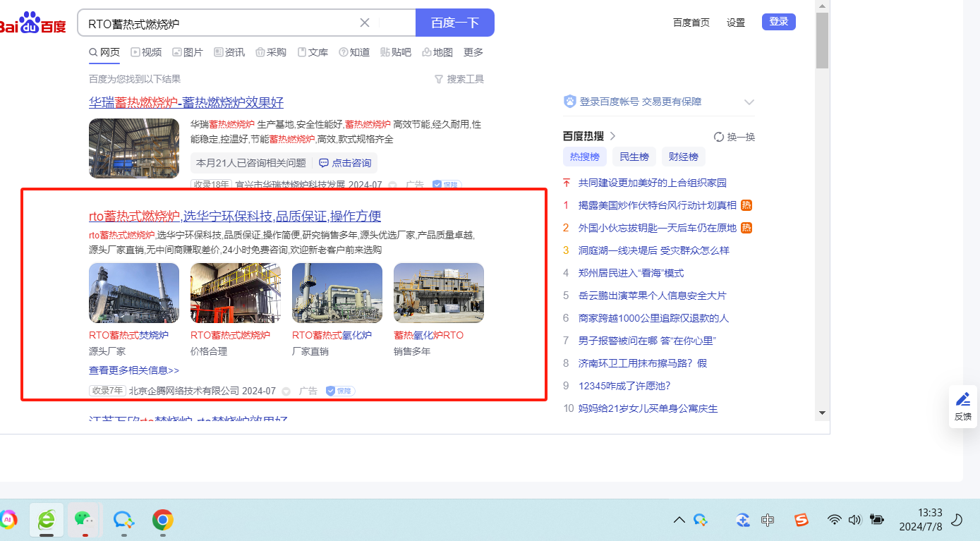Screen dimensions: 980x541
Task: Switch to the 图片 search tab
Action: tap(187, 52)
